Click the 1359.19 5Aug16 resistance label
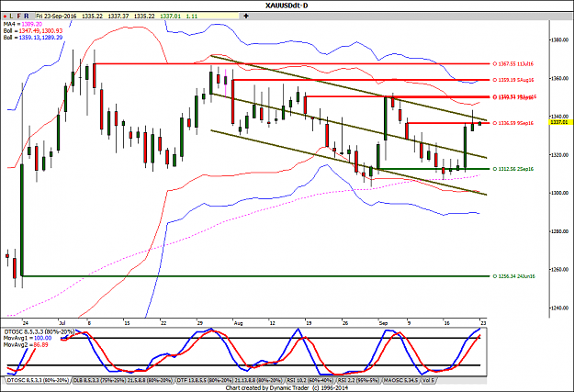The image size is (574, 392). click(513, 80)
